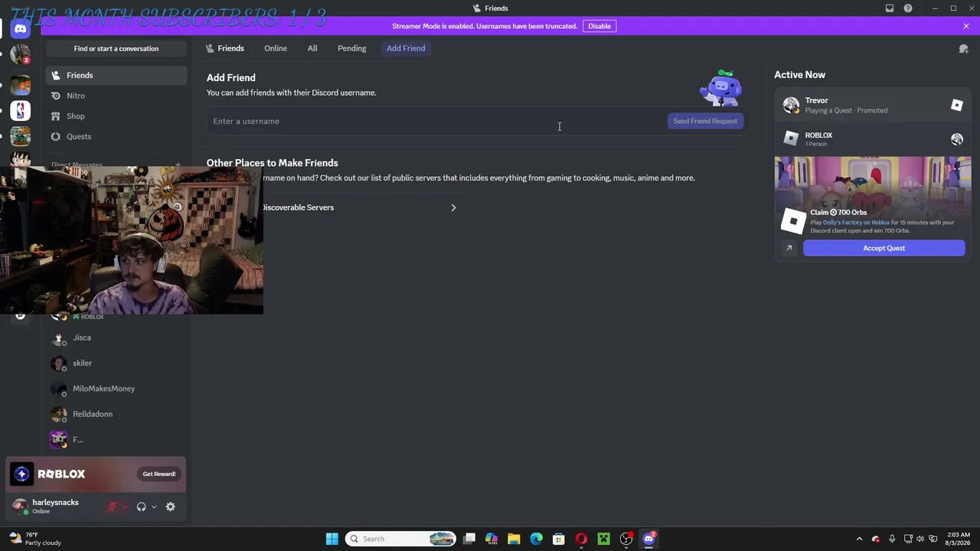Click the system tray microphone icon
The height and width of the screenshot is (551, 980).
(892, 539)
